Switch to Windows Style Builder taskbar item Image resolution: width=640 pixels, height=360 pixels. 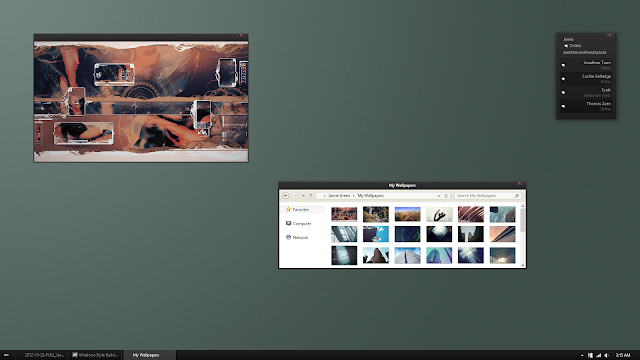pyautogui.click(x=95, y=355)
